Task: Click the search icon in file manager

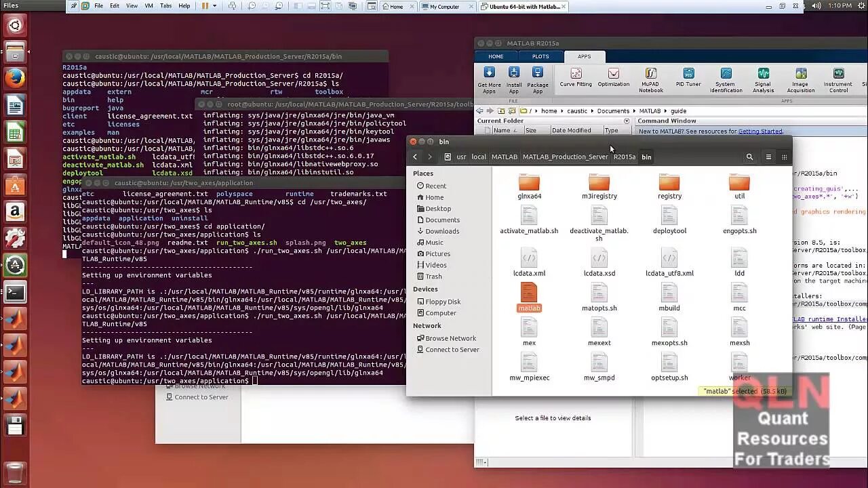Action: pos(749,157)
